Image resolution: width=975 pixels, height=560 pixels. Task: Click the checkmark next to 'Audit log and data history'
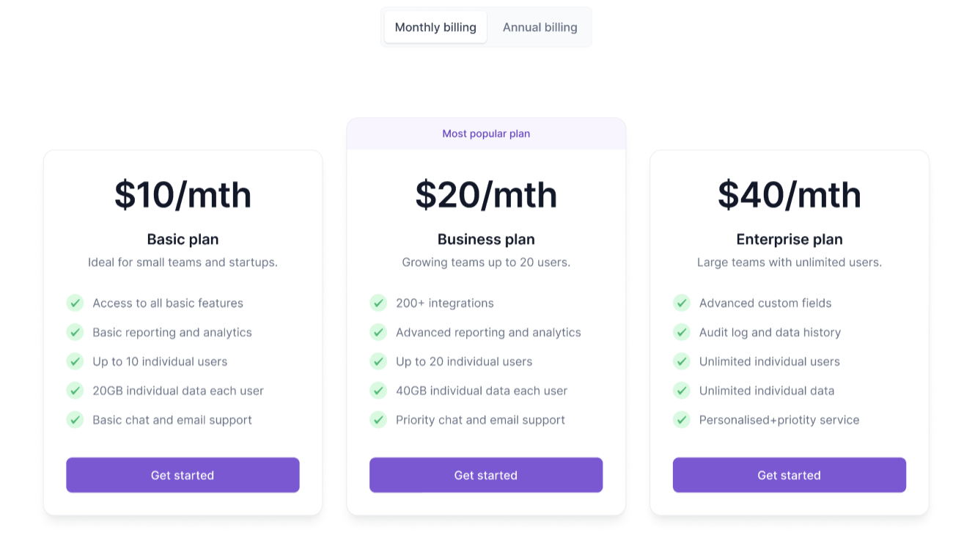point(681,332)
